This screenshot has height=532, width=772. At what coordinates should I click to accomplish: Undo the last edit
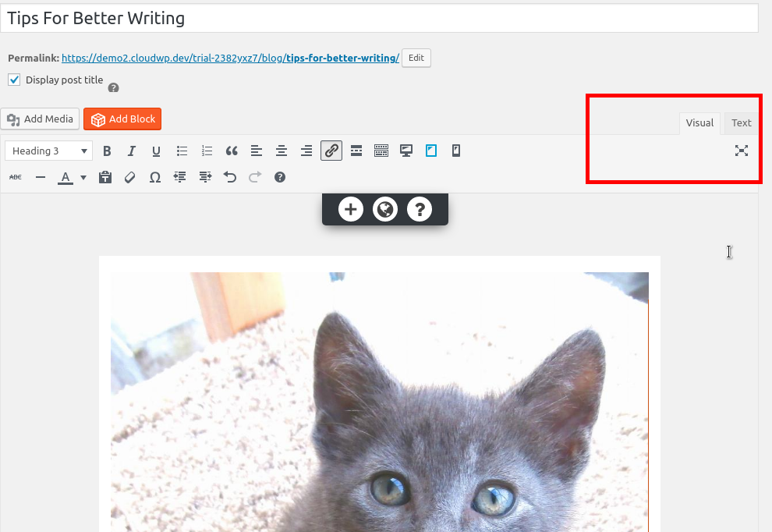(230, 177)
